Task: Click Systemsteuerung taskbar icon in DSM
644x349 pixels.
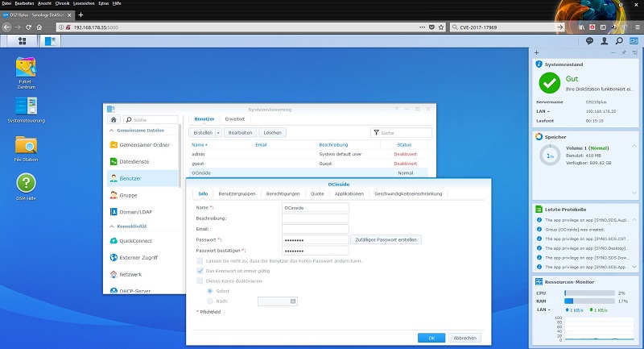Action: pos(50,41)
